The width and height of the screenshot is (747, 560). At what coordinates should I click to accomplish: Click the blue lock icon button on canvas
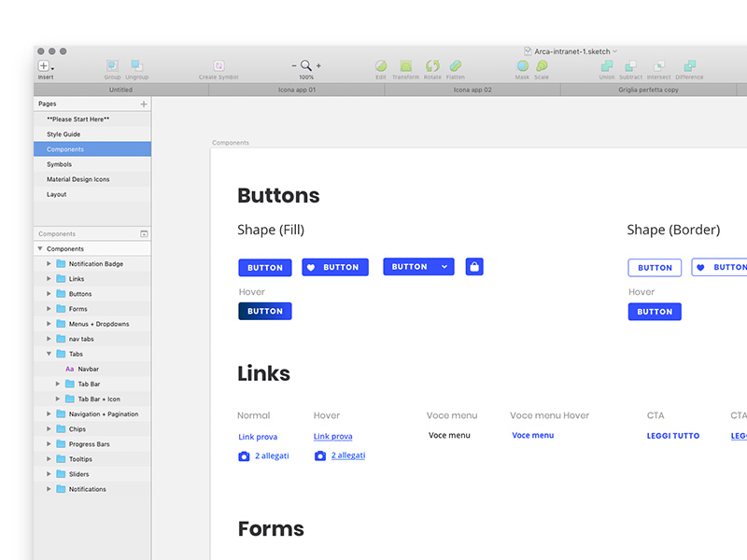click(474, 267)
